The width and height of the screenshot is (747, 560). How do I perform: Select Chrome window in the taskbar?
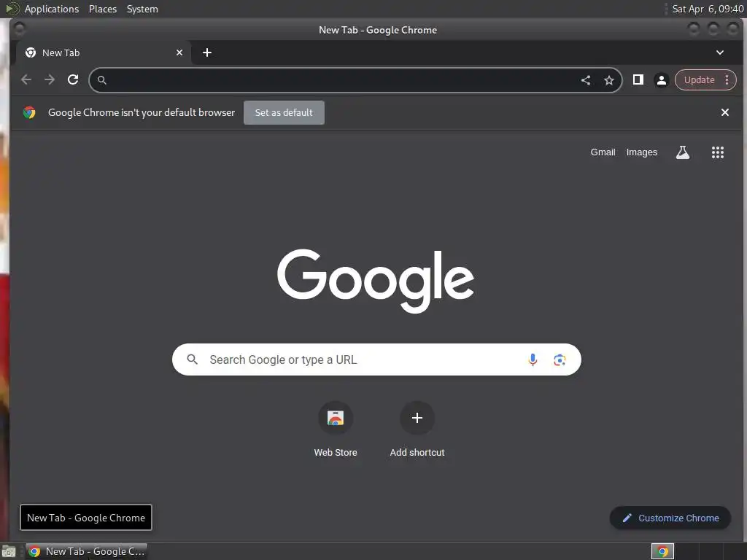[x=86, y=551]
